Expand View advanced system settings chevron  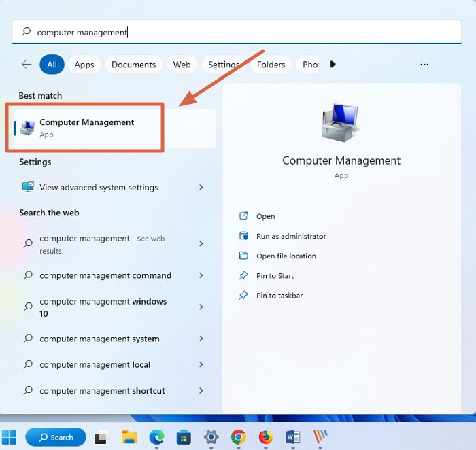201,187
